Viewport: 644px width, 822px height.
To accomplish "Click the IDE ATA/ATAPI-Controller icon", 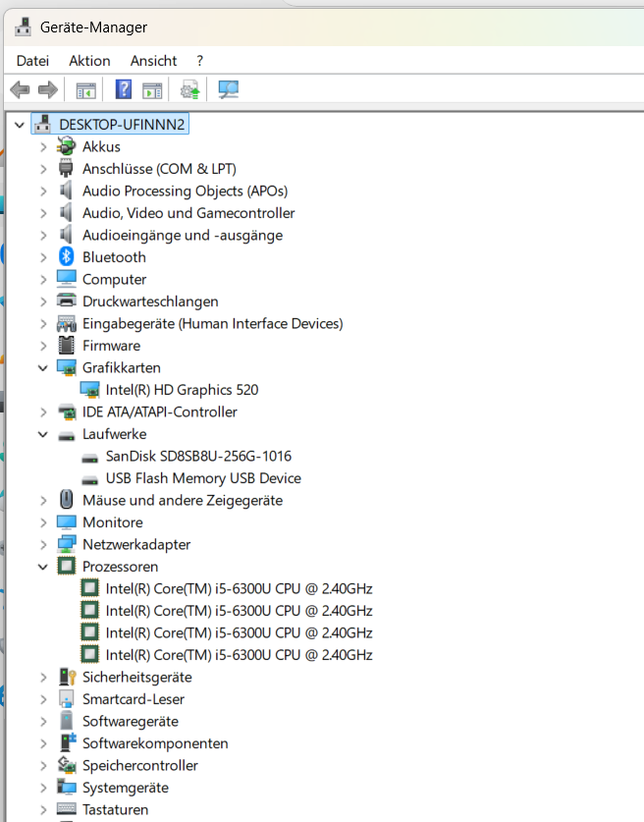I will (x=67, y=412).
